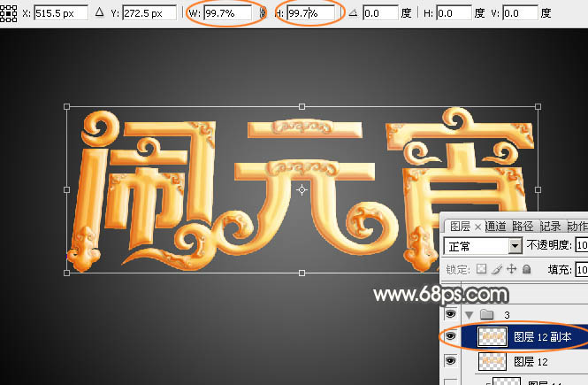Screen dimensions: 588x385
Task: Switch to the 图层 tab
Action: pos(460,227)
